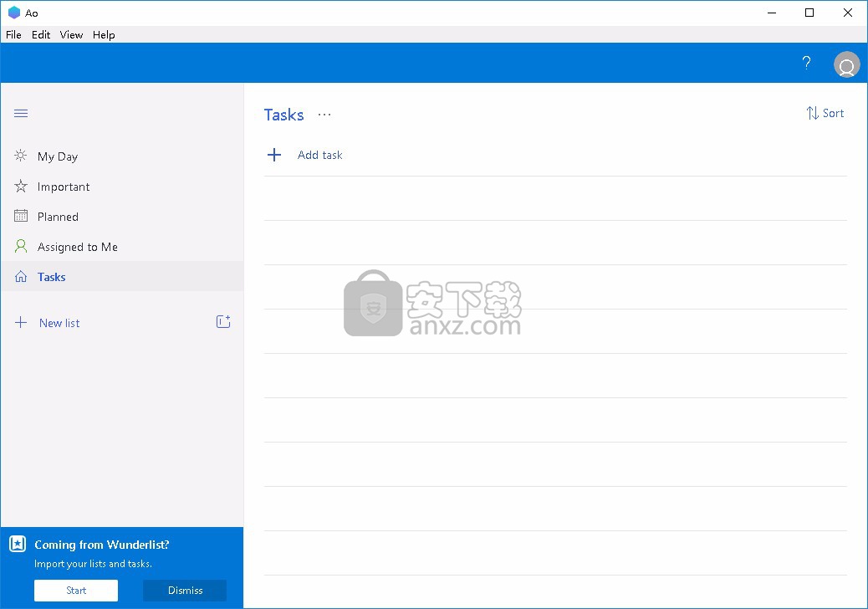The height and width of the screenshot is (609, 868).
Task: Select My Day in the sidebar
Action: (122, 156)
